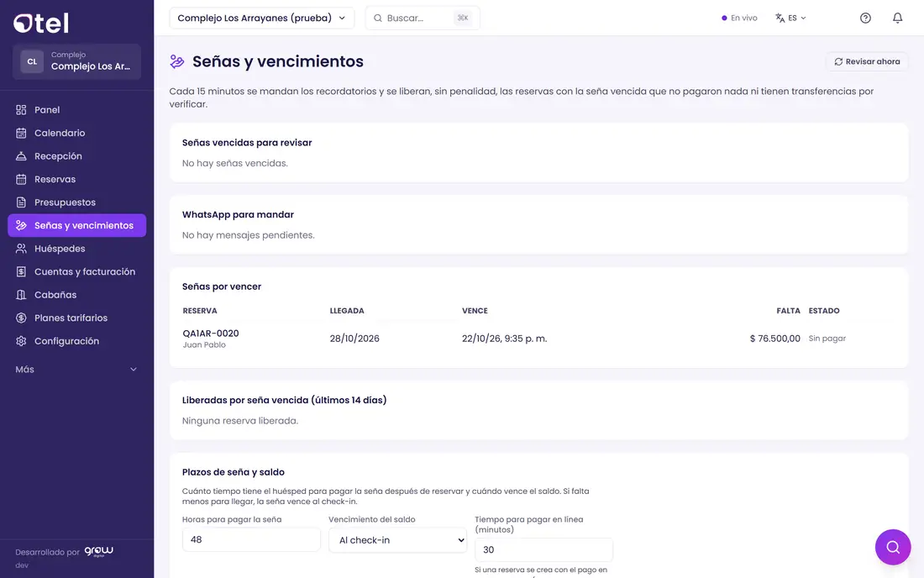Click the Tiempo para pagar en línea field

click(x=543, y=549)
